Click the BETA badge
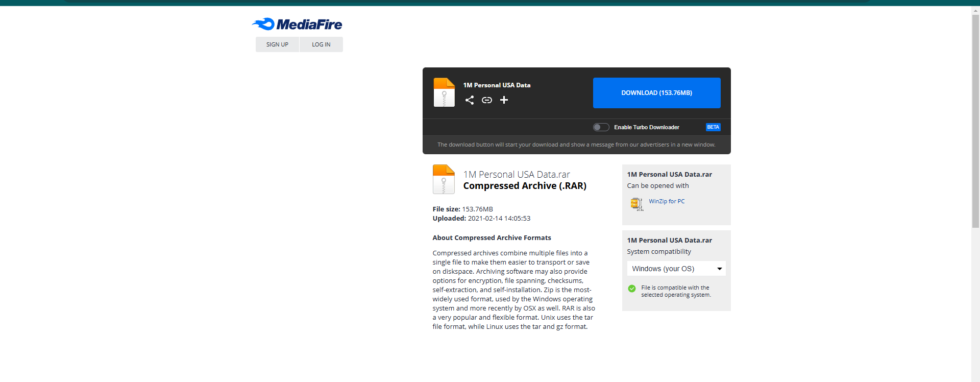 pyautogui.click(x=713, y=127)
